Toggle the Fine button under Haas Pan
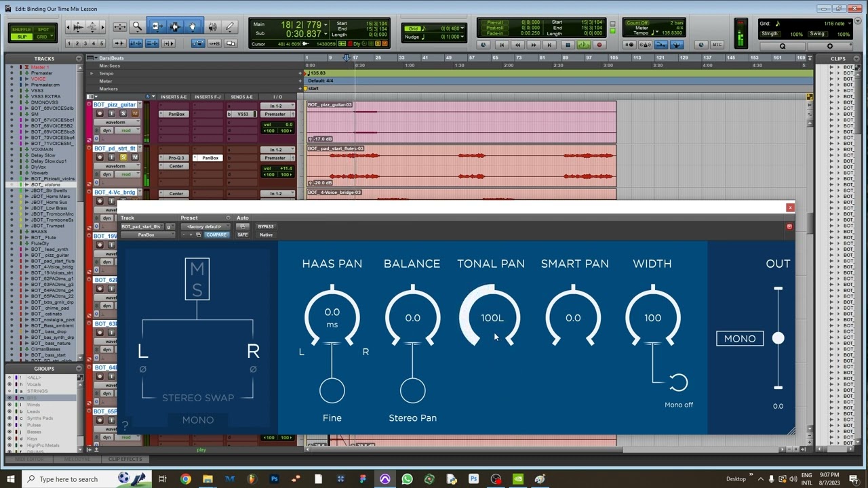 [332, 391]
